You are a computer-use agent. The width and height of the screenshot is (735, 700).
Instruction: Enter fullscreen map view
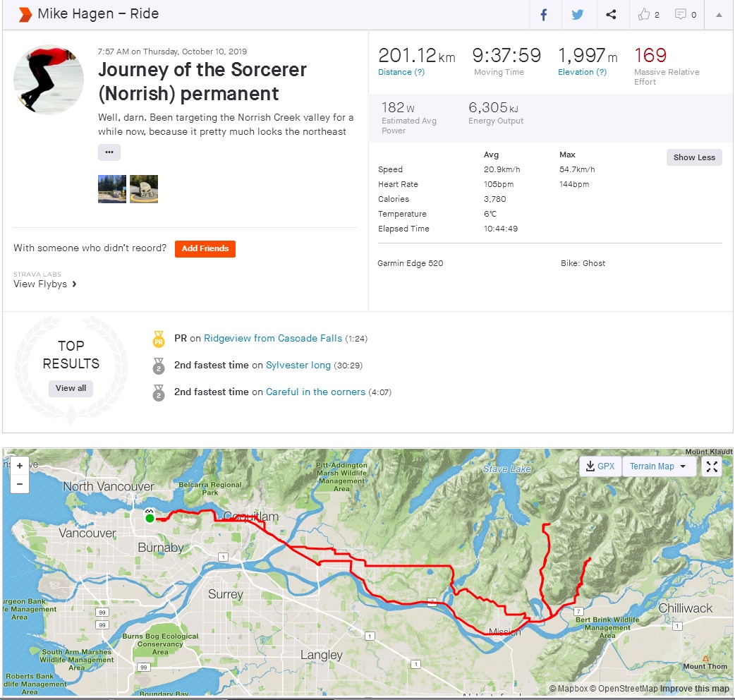point(712,466)
